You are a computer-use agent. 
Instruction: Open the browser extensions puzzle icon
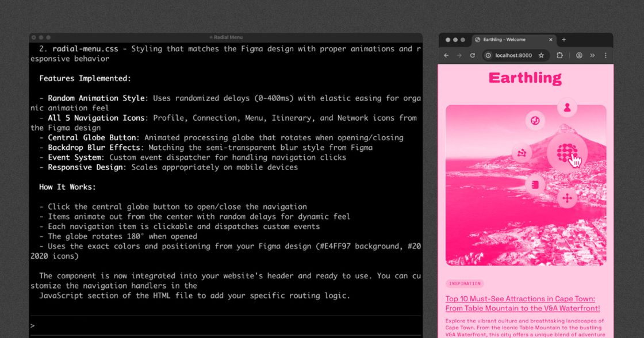pyautogui.click(x=559, y=55)
